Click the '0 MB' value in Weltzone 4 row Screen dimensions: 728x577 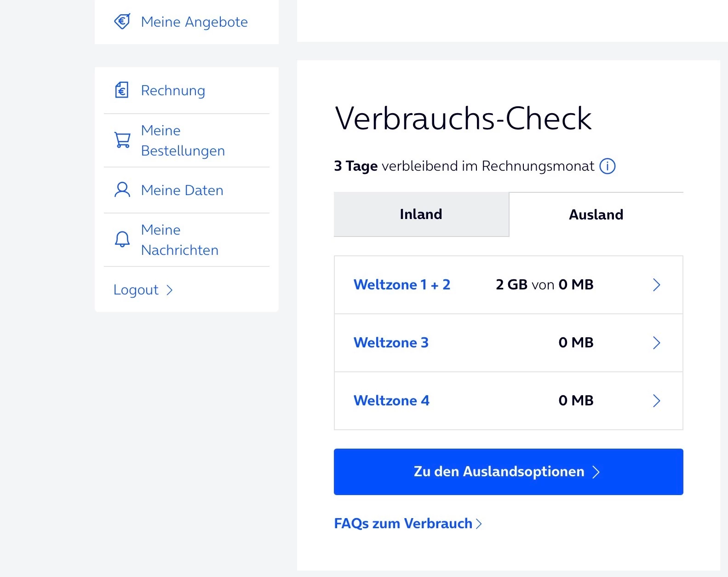point(576,401)
